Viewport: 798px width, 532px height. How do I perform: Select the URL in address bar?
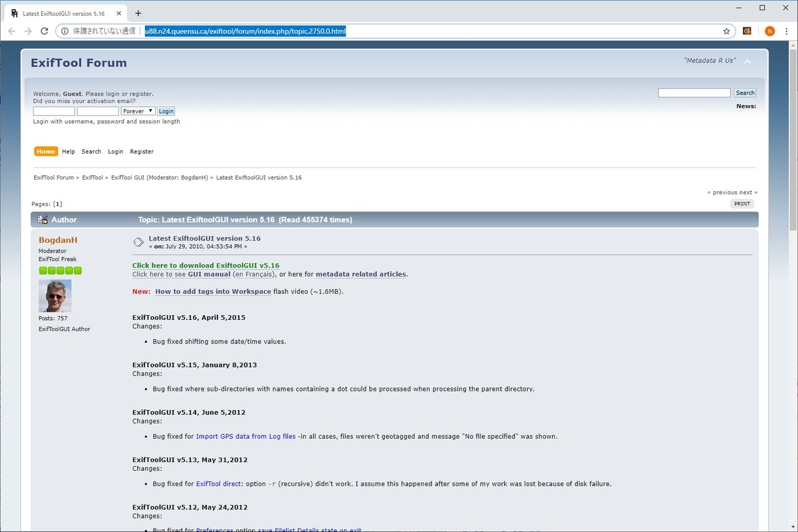pos(245,31)
